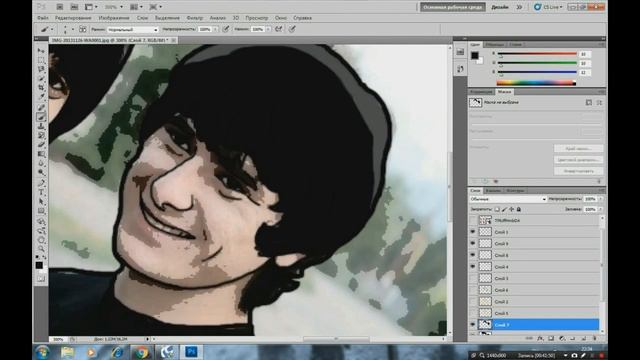Select the Hand tool

pyautogui.click(x=41, y=240)
